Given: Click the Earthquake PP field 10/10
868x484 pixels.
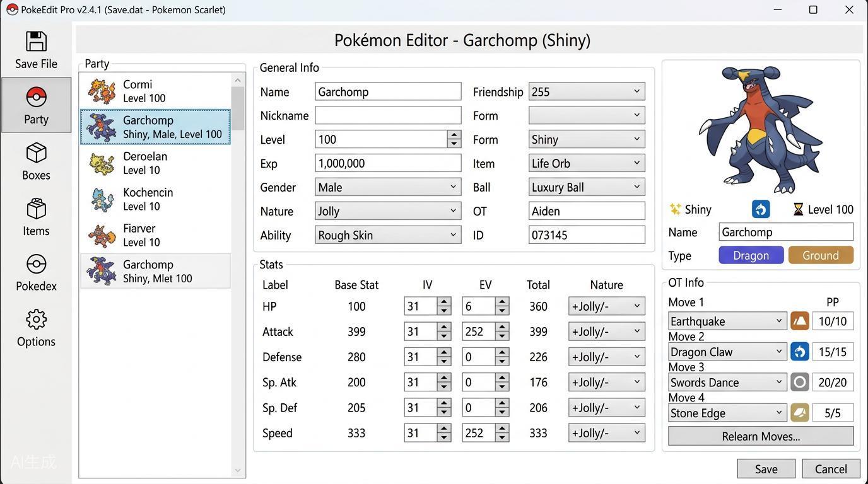Looking at the screenshot, I should coord(833,321).
